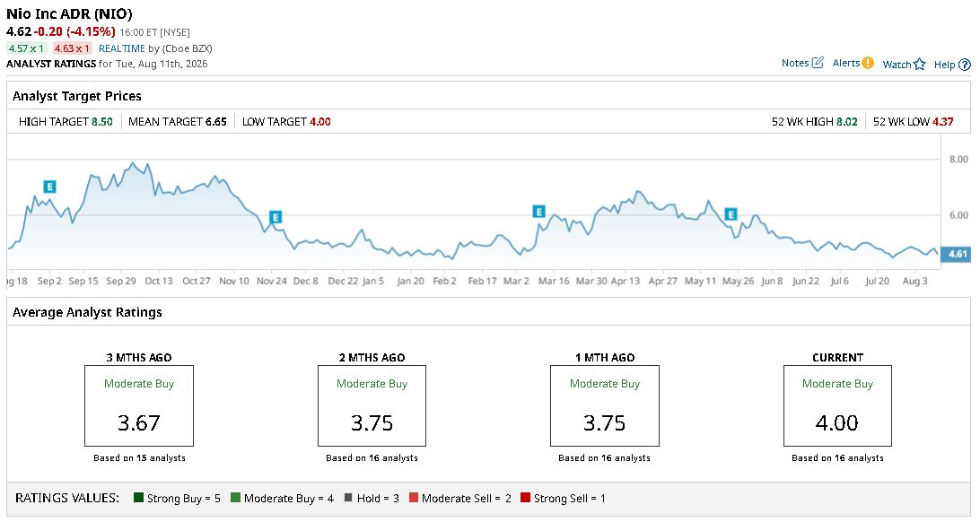The image size is (980, 522).
Task: Click the blue 4.61 current price tag
Action: [957, 254]
